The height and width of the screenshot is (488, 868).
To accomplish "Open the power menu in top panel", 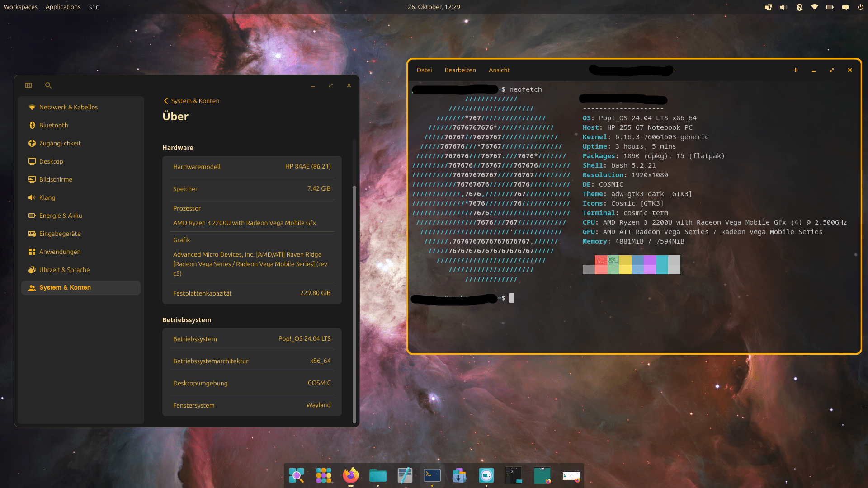I will tap(860, 7).
